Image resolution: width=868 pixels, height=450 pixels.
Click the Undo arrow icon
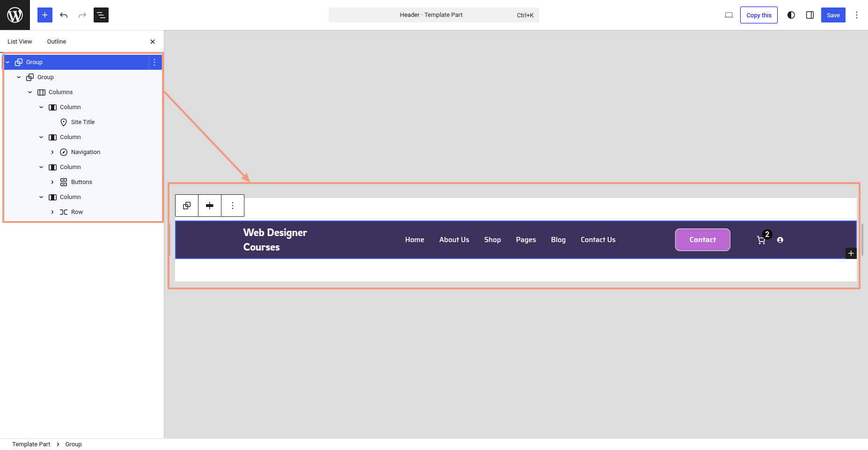point(64,15)
